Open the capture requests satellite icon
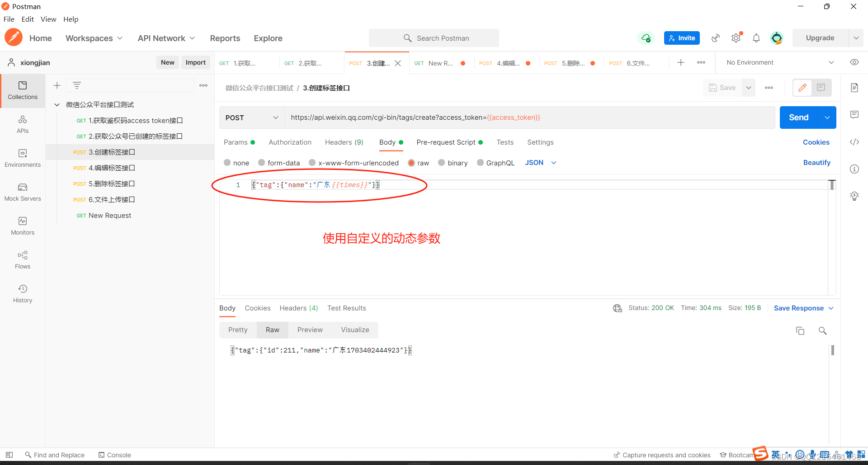The image size is (868, 465). tap(716, 38)
